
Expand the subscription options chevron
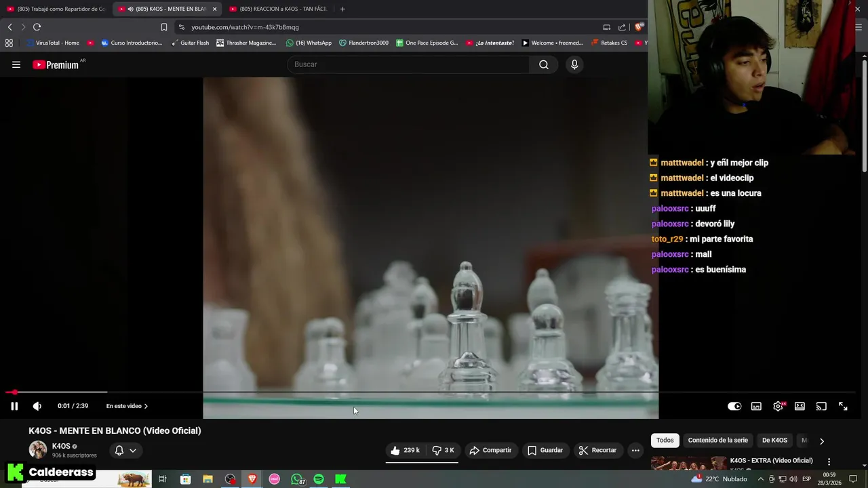pyautogui.click(x=133, y=450)
